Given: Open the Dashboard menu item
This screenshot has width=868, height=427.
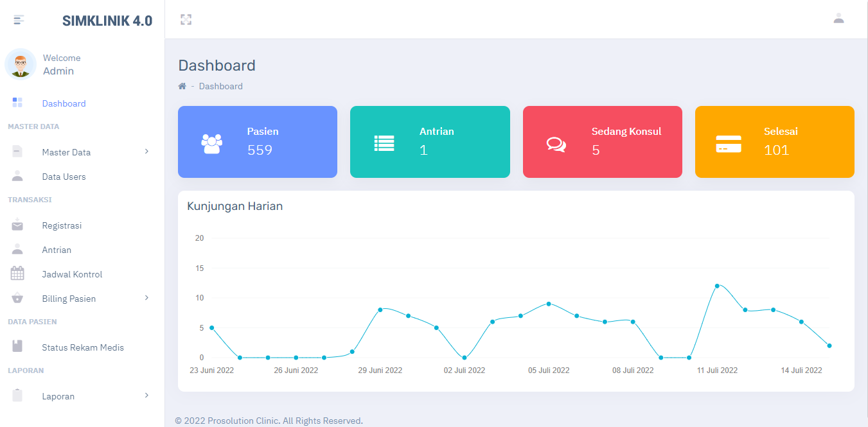Looking at the screenshot, I should point(64,103).
